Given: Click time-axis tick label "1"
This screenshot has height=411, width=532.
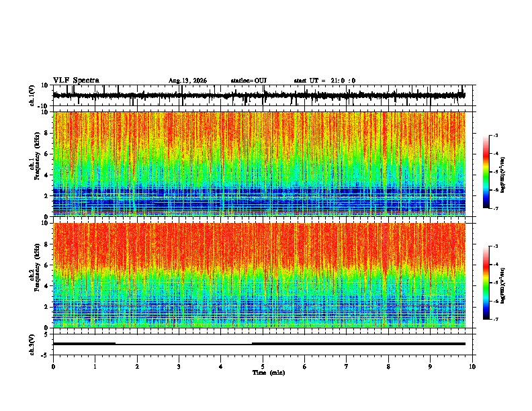Looking at the screenshot, I should tap(95, 367).
